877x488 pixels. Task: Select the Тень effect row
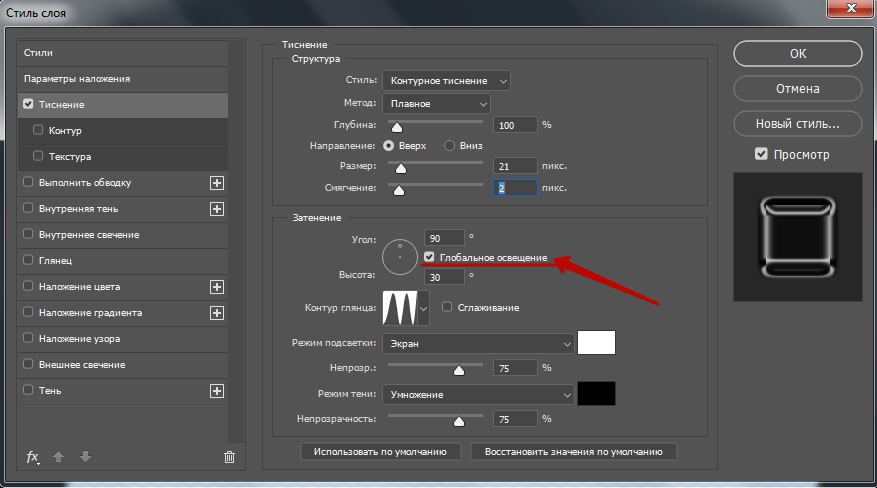(122, 391)
